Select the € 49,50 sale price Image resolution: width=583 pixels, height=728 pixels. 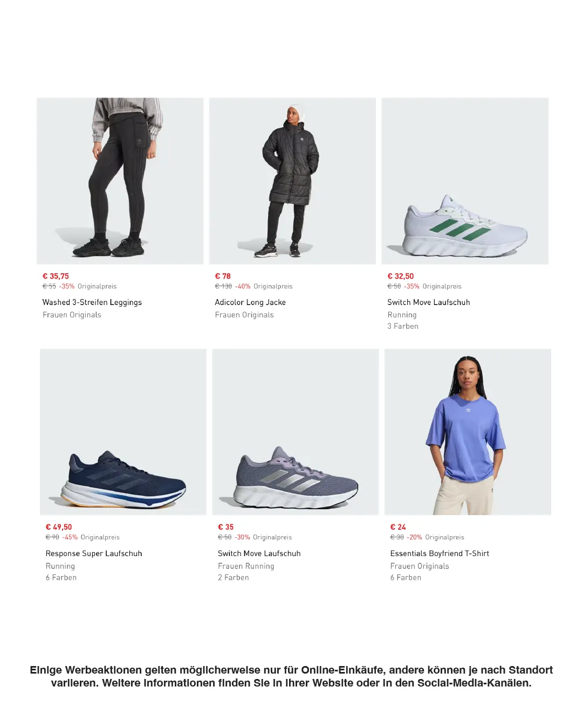59,527
